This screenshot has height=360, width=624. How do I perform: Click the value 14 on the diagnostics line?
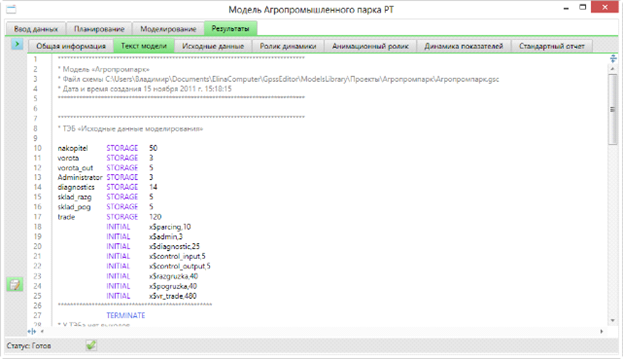(x=153, y=187)
